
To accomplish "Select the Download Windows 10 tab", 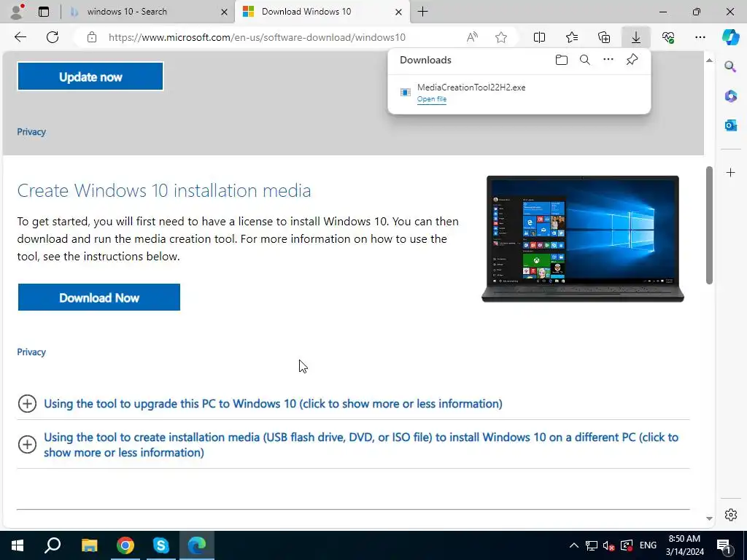I will [x=322, y=12].
